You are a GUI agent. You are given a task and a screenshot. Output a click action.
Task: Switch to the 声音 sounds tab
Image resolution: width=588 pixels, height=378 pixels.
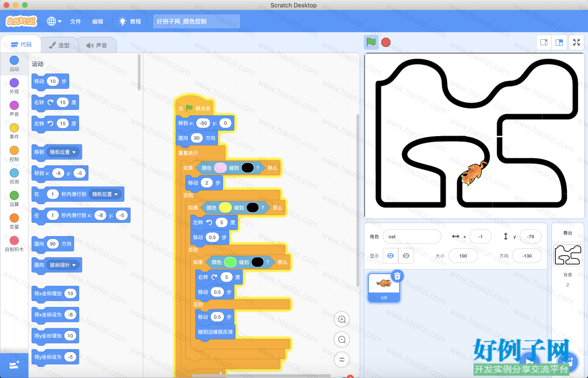click(97, 45)
